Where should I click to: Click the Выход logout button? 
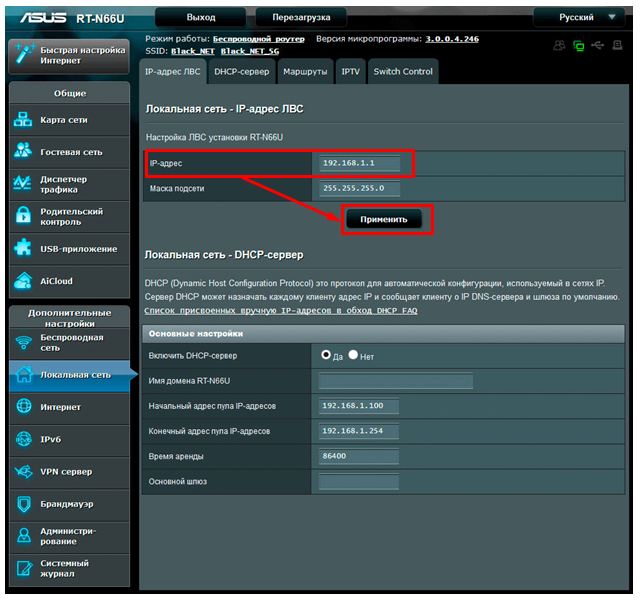point(201,17)
